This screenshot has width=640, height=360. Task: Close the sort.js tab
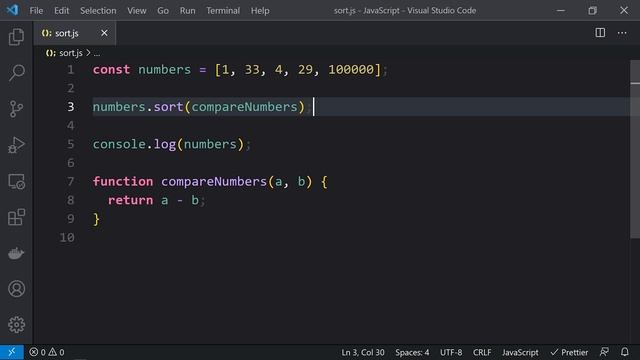(104, 33)
